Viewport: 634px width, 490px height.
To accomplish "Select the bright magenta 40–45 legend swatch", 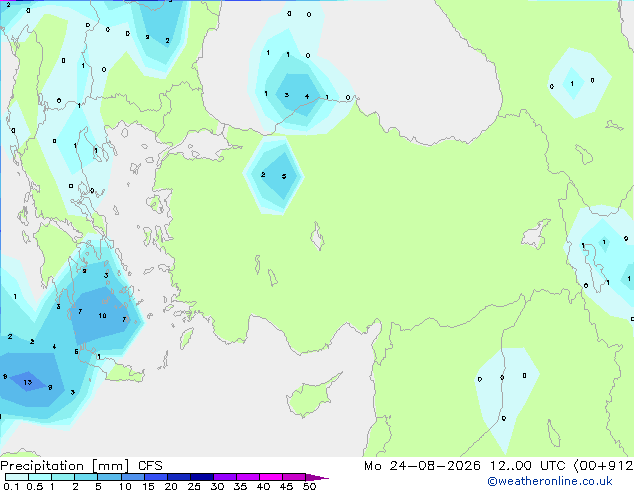I will coord(271,477).
